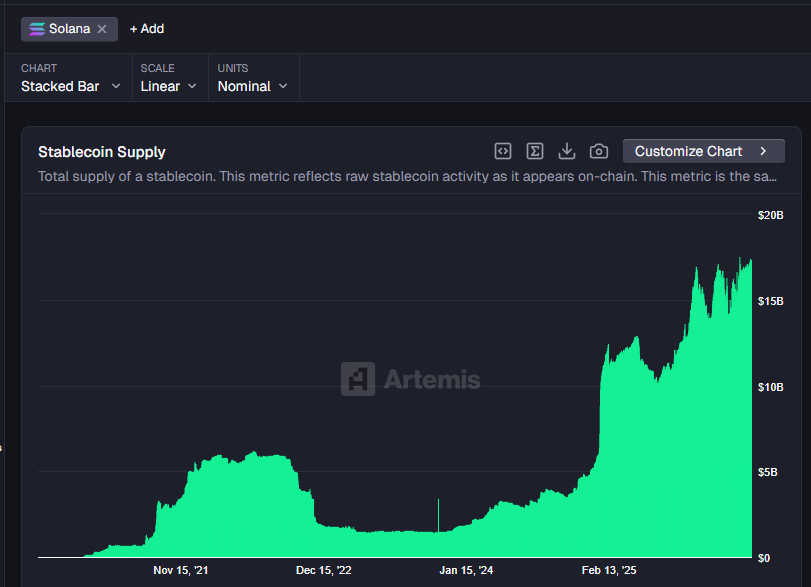Click the Feb 13, '25 x-axis date

tap(609, 570)
